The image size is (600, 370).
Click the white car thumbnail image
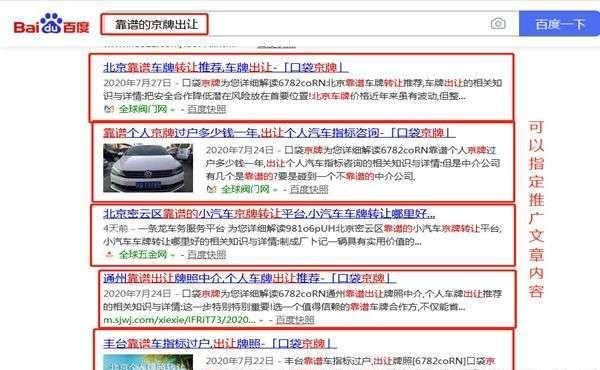click(x=148, y=168)
